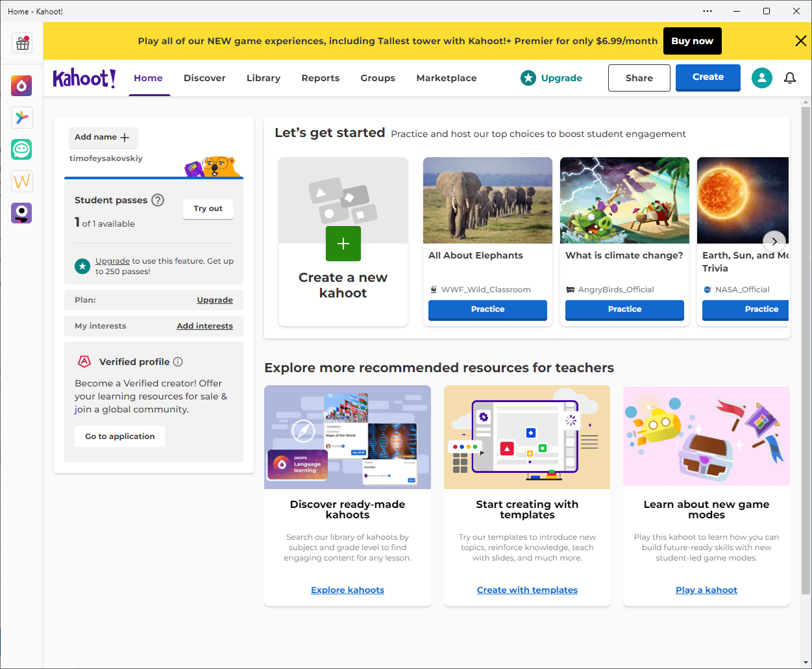Open the new game modes illustration
Screen dimensions: 812x669
(x=706, y=436)
